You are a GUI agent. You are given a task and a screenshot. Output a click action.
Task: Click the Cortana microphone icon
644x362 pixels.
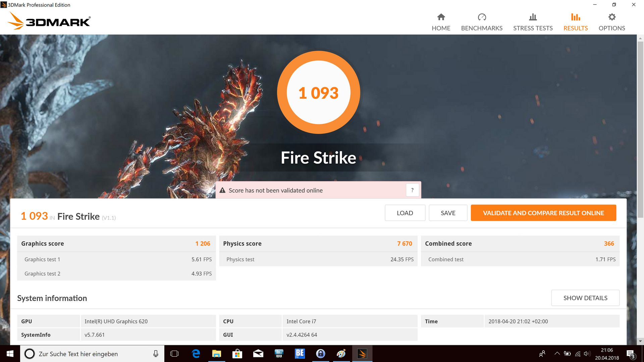click(x=156, y=354)
